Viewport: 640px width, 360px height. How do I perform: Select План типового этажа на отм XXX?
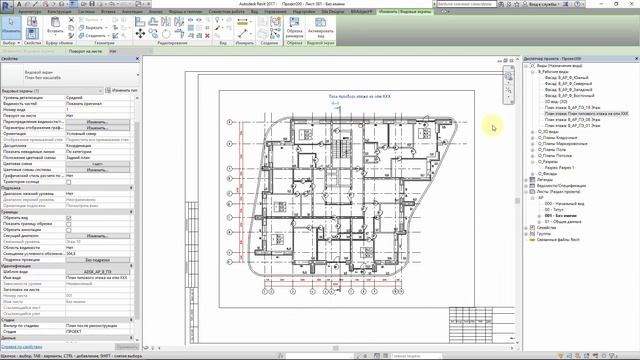coord(587,113)
